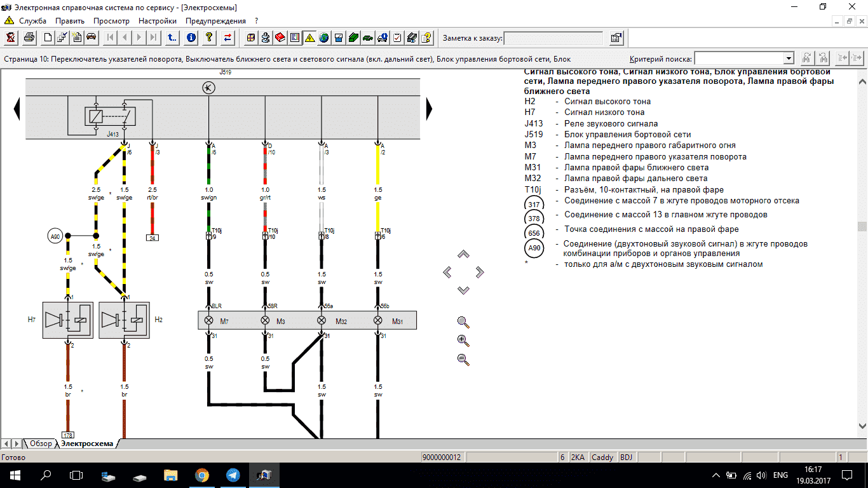Click the last toolbar icon with yellow question mark
The image size is (868, 488).
[x=426, y=37]
